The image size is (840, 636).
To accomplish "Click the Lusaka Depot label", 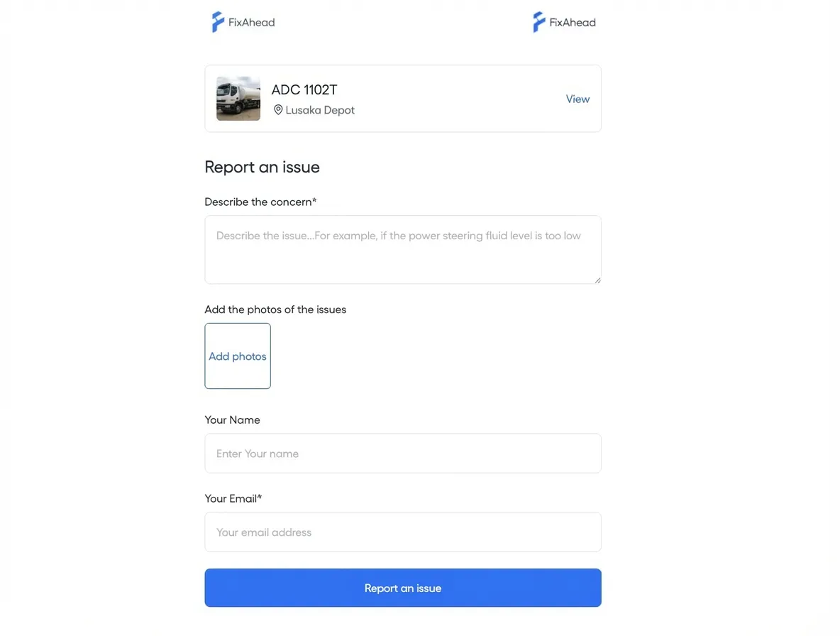I will [319, 109].
